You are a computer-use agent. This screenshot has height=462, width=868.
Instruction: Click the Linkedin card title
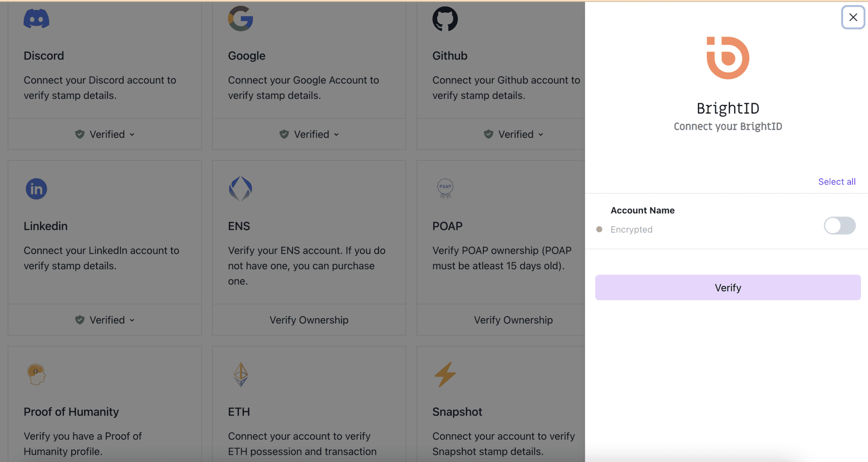click(45, 226)
